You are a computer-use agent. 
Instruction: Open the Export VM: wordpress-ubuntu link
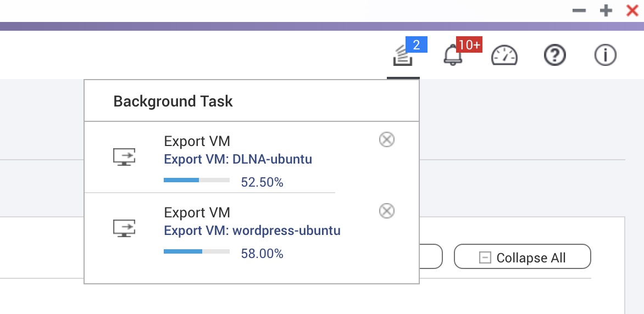tap(252, 230)
